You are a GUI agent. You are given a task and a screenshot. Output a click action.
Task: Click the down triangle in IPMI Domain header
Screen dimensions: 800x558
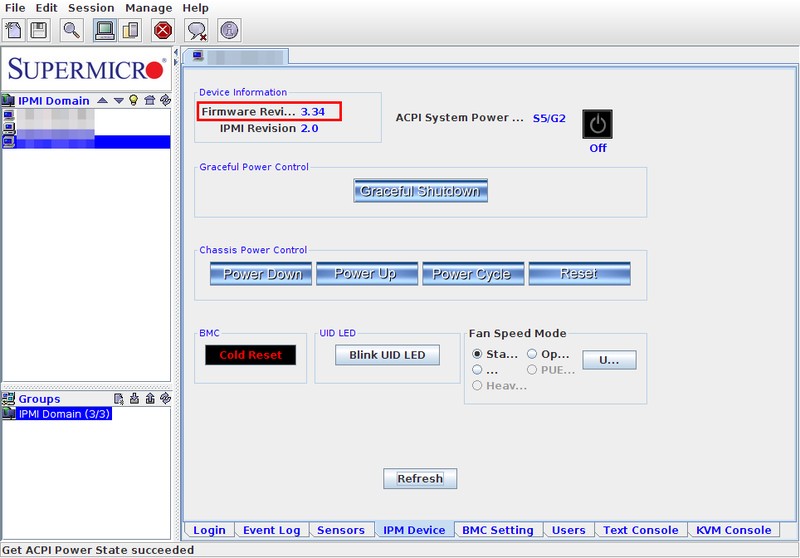[x=118, y=100]
